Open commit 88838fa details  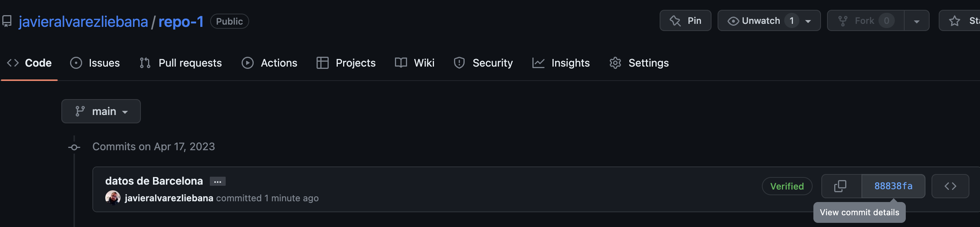click(893, 186)
